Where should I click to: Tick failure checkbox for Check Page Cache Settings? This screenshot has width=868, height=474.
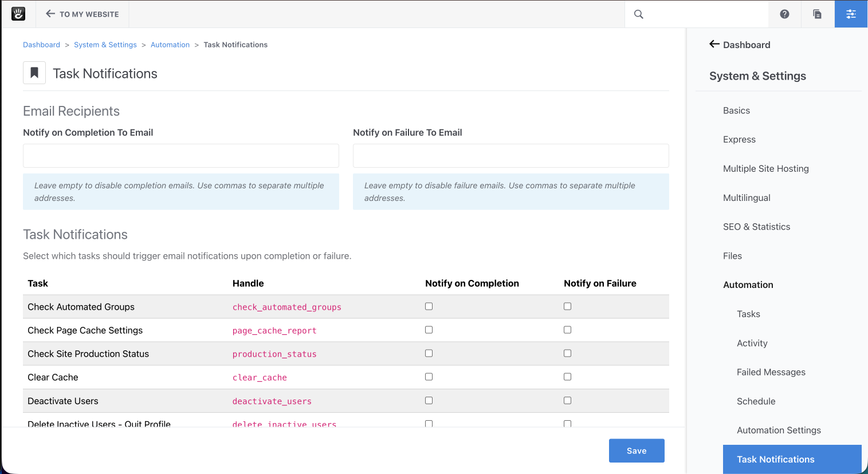(x=567, y=330)
